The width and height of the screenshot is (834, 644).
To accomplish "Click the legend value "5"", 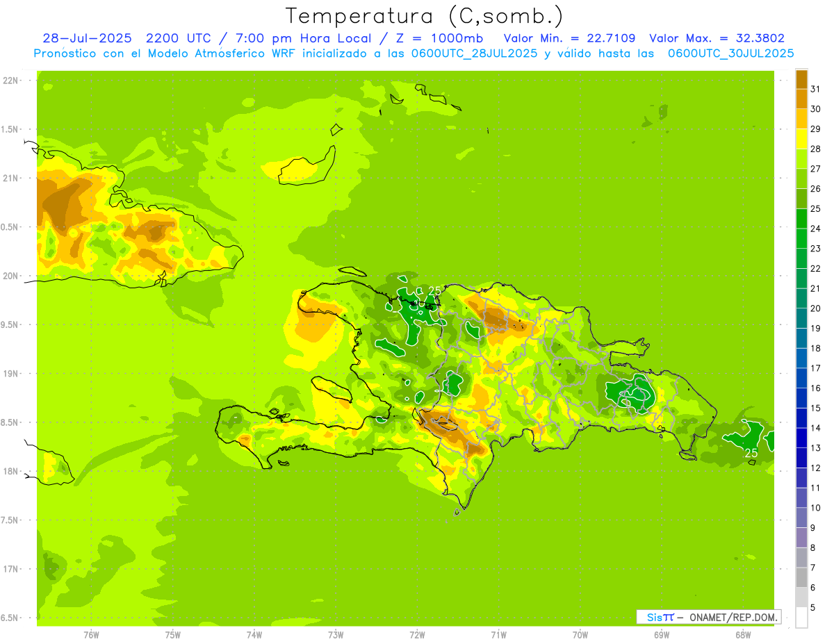I will [812, 608].
